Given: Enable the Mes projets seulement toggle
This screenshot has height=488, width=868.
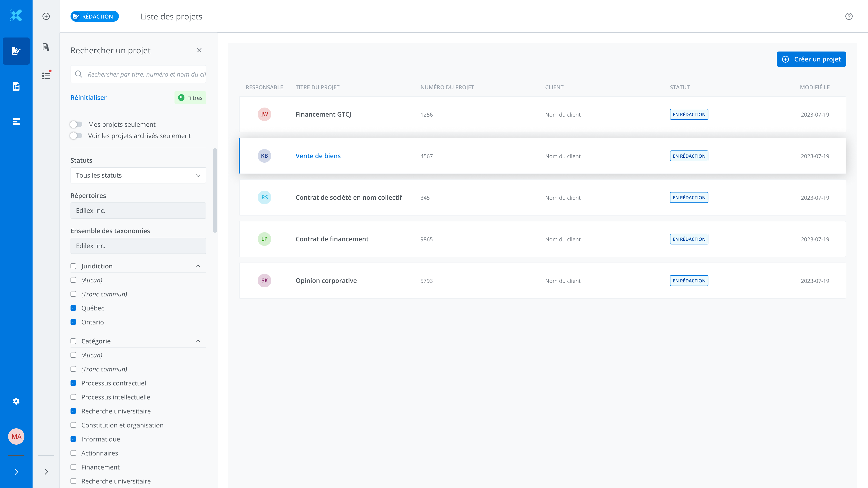Looking at the screenshot, I should [x=76, y=124].
